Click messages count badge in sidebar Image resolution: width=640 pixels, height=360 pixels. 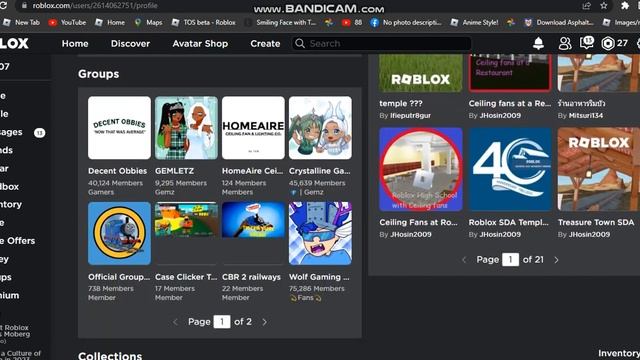(40, 133)
